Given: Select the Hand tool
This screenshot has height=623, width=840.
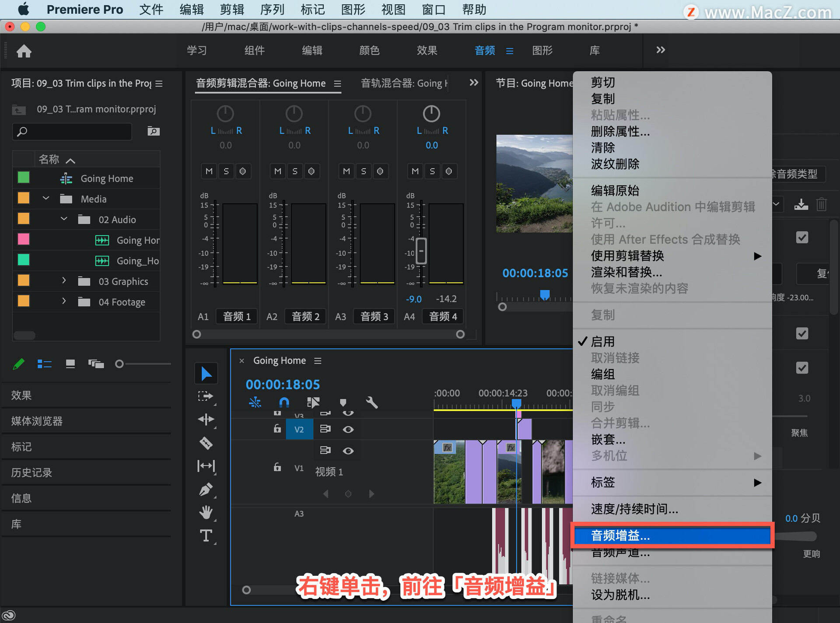Looking at the screenshot, I should tap(206, 512).
